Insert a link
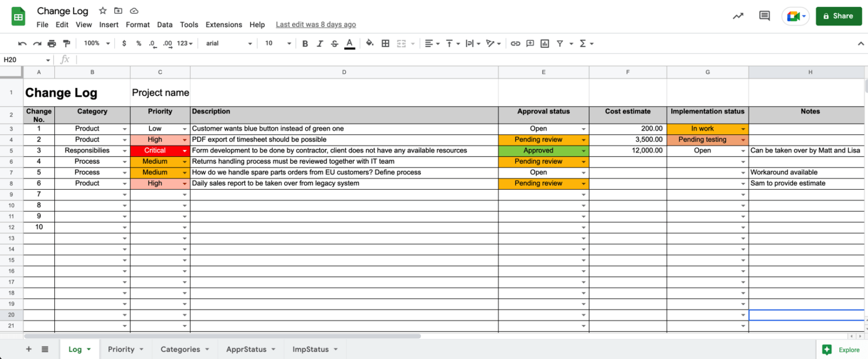Viewport: 868px width, 359px height. pyautogui.click(x=515, y=43)
